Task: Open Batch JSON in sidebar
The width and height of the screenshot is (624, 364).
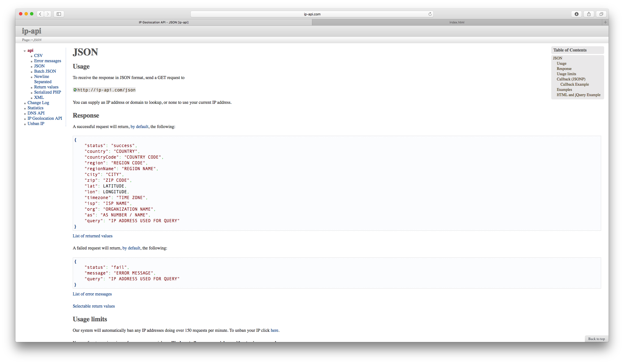Action: 45,71
